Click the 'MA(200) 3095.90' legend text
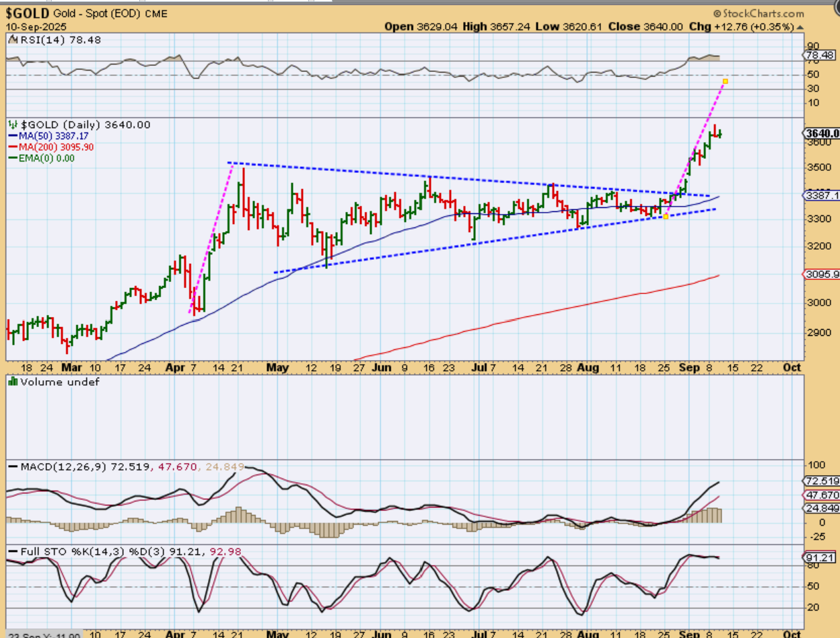840x638 pixels. [x=57, y=147]
